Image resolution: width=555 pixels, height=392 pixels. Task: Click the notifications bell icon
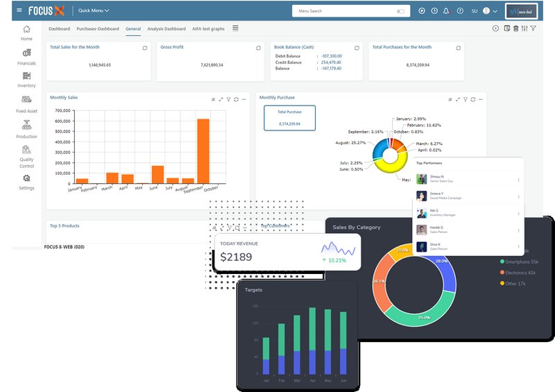point(446,11)
